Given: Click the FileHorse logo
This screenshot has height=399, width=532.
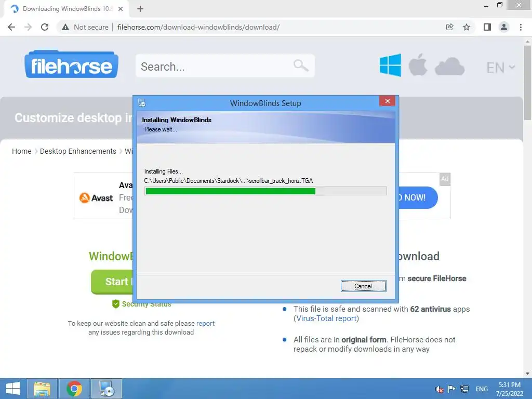Looking at the screenshot, I should pos(71,64).
